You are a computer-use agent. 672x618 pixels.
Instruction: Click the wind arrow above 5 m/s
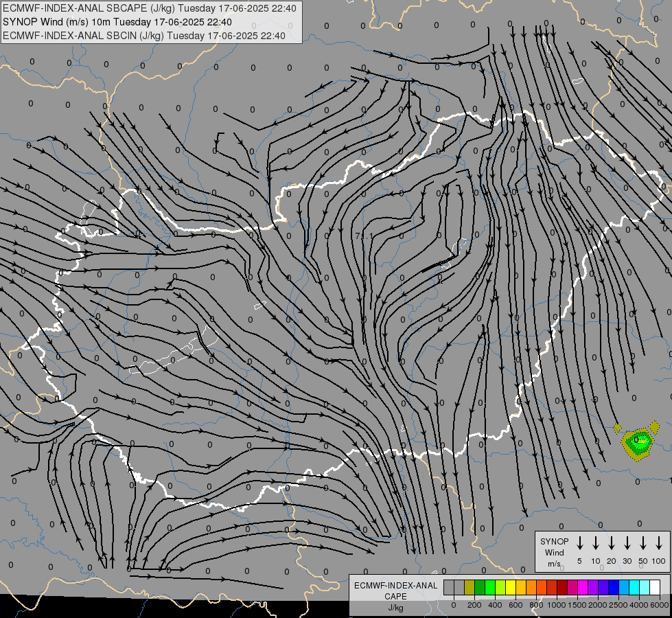[580, 542]
